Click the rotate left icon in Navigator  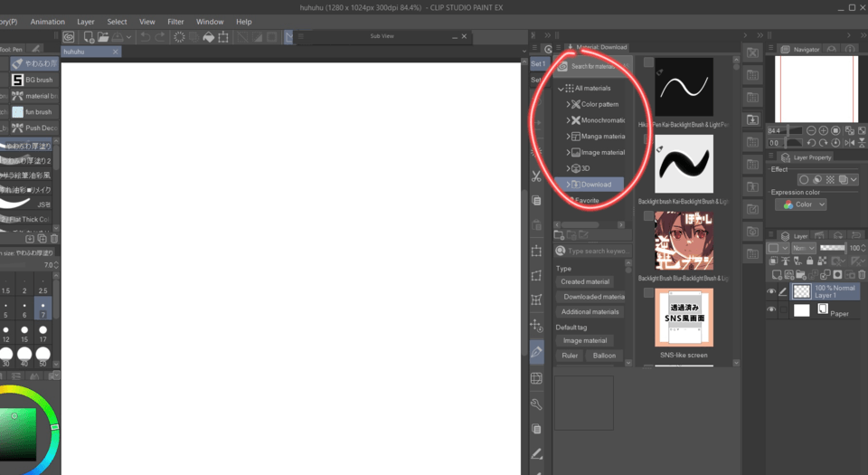[x=811, y=143]
